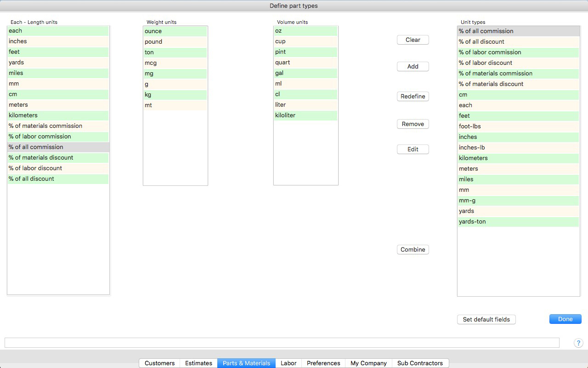Screen dimensions: 588x368
Task: Choose 'quart' in Volume units list
Action: (305, 63)
